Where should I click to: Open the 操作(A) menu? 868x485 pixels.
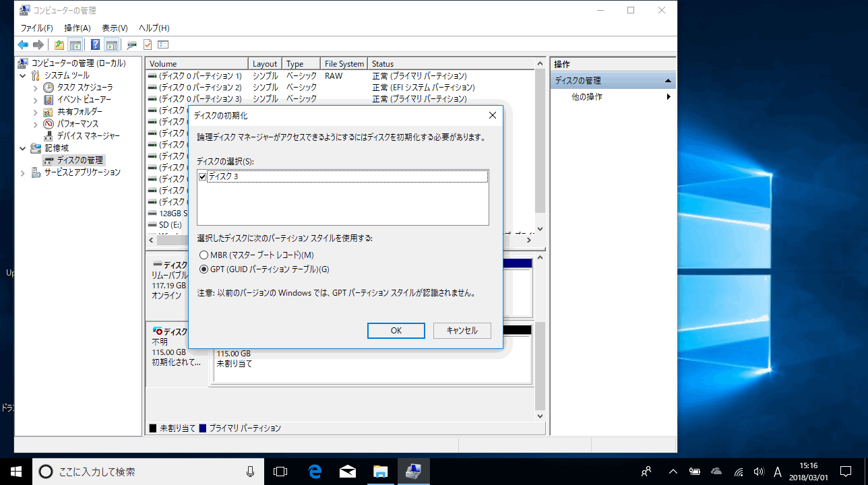point(77,28)
